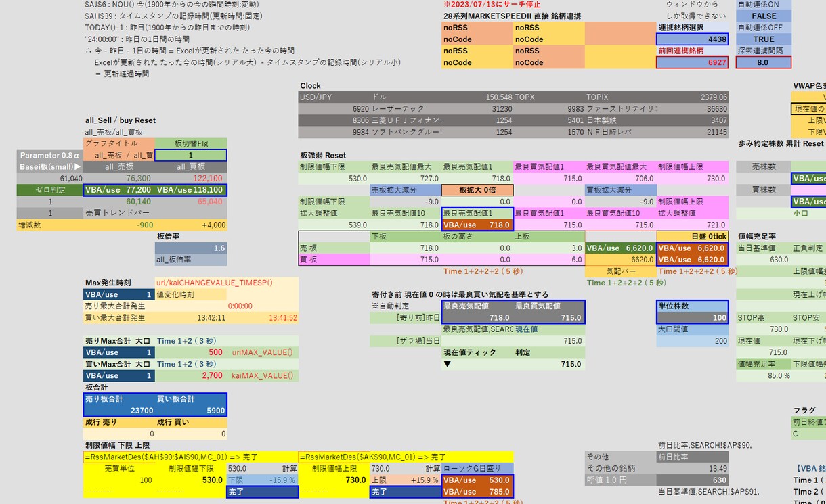Screen dimensions: 826x504
Task: Click the red 2,700 buy max value
Action: 191,375
